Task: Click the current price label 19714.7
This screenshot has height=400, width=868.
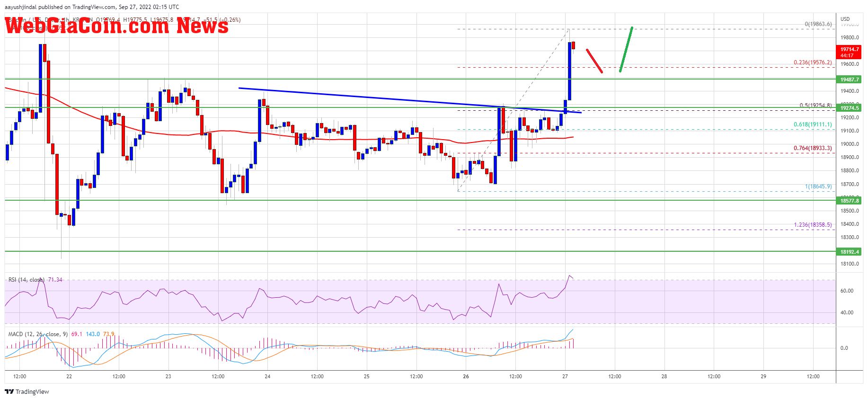Action: tap(850, 49)
